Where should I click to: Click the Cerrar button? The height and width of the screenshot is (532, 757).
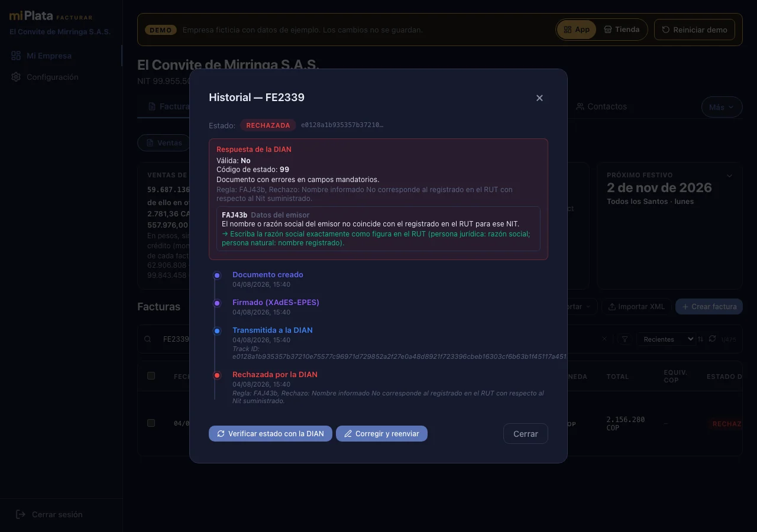click(525, 433)
